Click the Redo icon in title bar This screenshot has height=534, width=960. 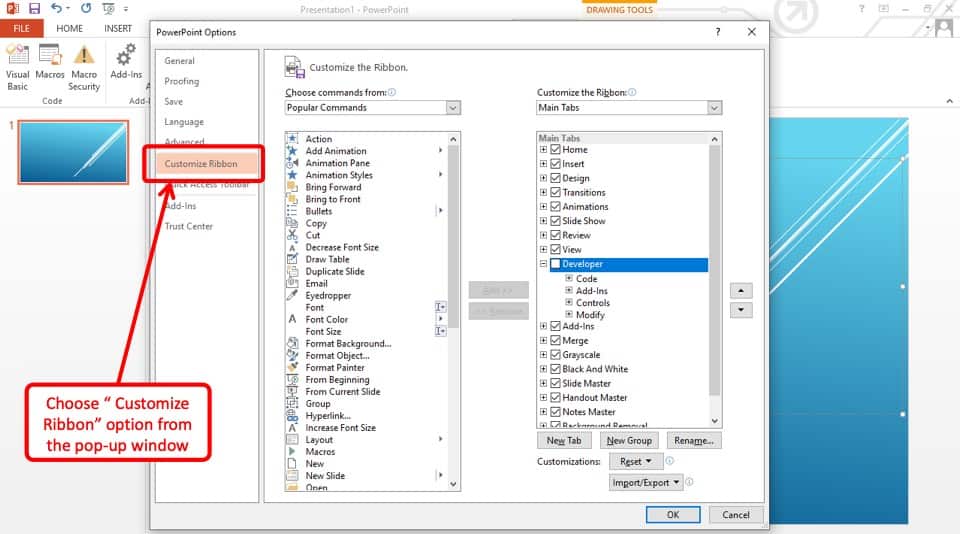coord(86,9)
